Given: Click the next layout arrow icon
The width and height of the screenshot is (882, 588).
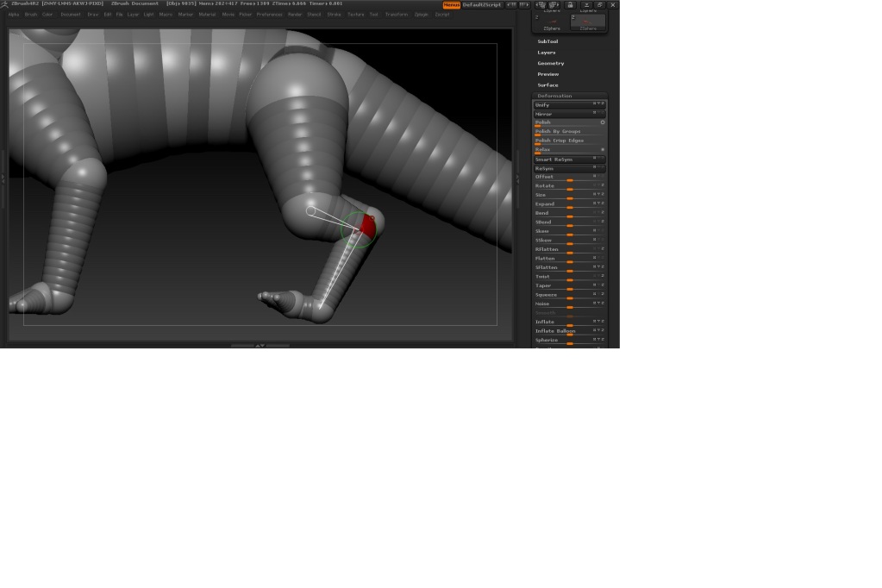Looking at the screenshot, I should pyautogui.click(x=523, y=4).
